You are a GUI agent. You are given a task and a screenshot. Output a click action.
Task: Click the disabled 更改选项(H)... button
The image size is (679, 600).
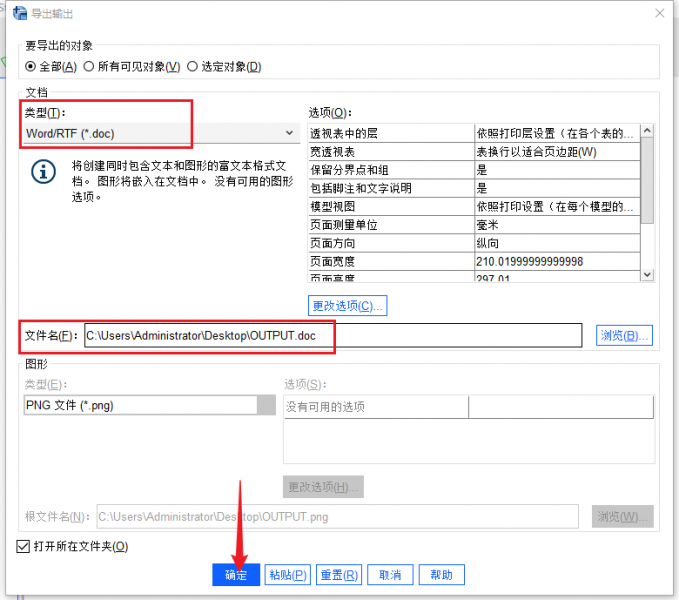[323, 487]
